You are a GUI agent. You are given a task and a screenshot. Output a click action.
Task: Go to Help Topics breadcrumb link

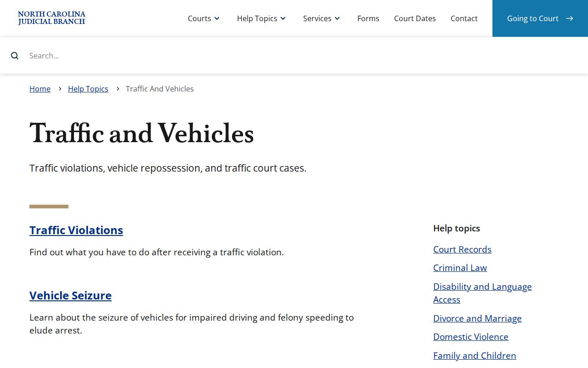point(88,89)
